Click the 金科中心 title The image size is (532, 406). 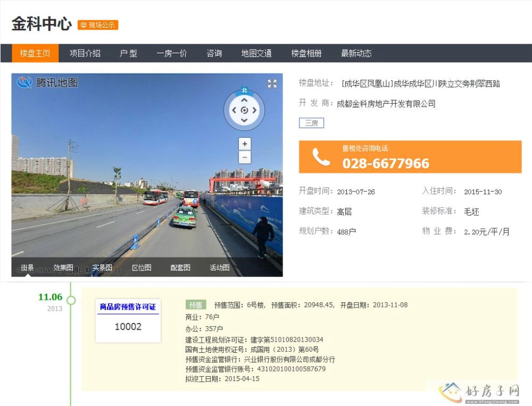click(x=41, y=24)
